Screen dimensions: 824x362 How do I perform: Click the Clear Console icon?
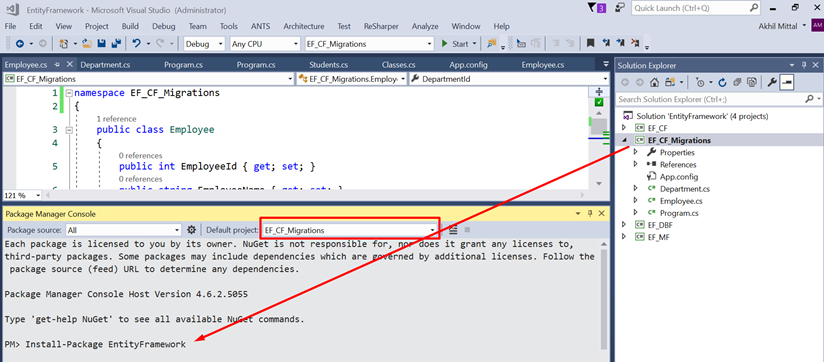[453, 230]
